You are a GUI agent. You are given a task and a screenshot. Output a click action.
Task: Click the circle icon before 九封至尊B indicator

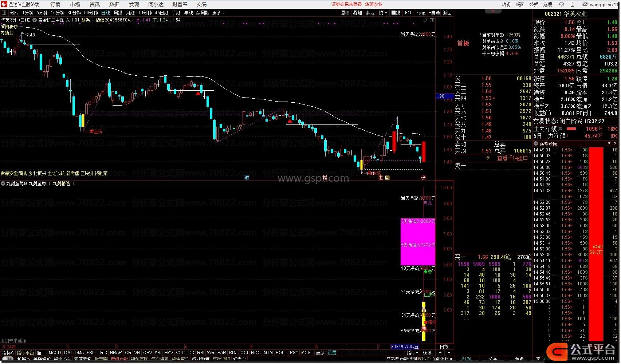pos(3,183)
